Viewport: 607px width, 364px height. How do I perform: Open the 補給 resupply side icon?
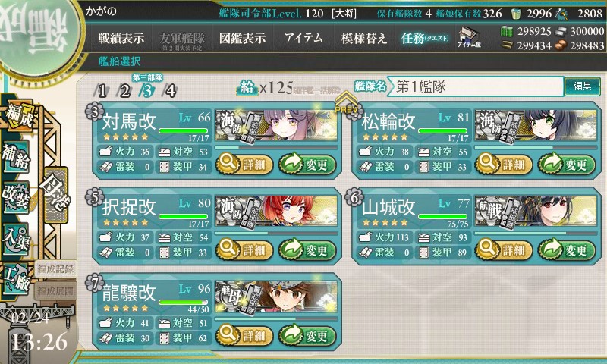pos(16,156)
